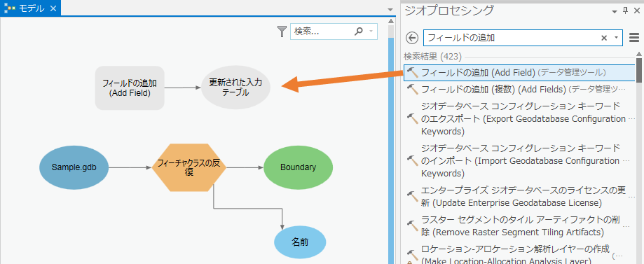Open the geoprocessing search history dropdown
Viewport: 644px width, 264px height.
[616, 38]
